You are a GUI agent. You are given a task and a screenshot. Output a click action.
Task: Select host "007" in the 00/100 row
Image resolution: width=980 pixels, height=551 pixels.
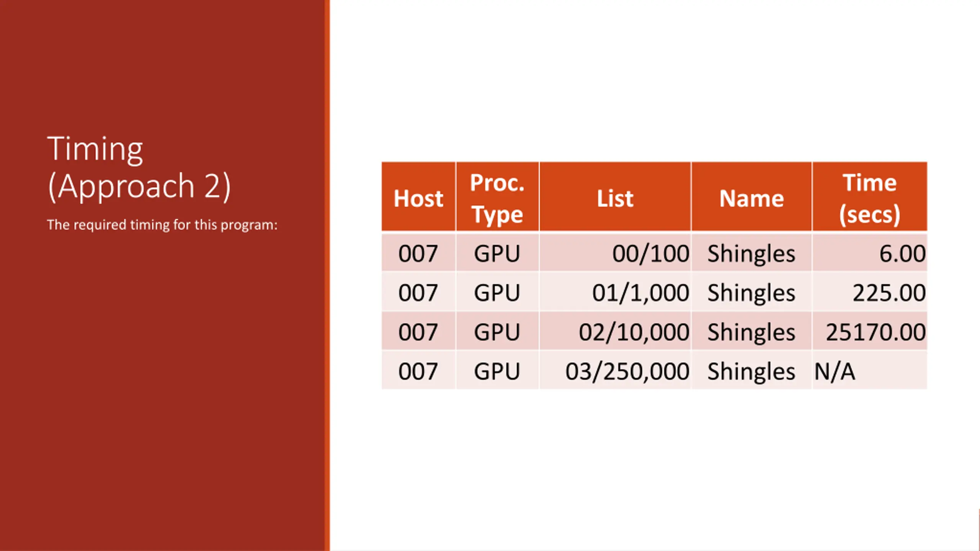click(x=418, y=253)
